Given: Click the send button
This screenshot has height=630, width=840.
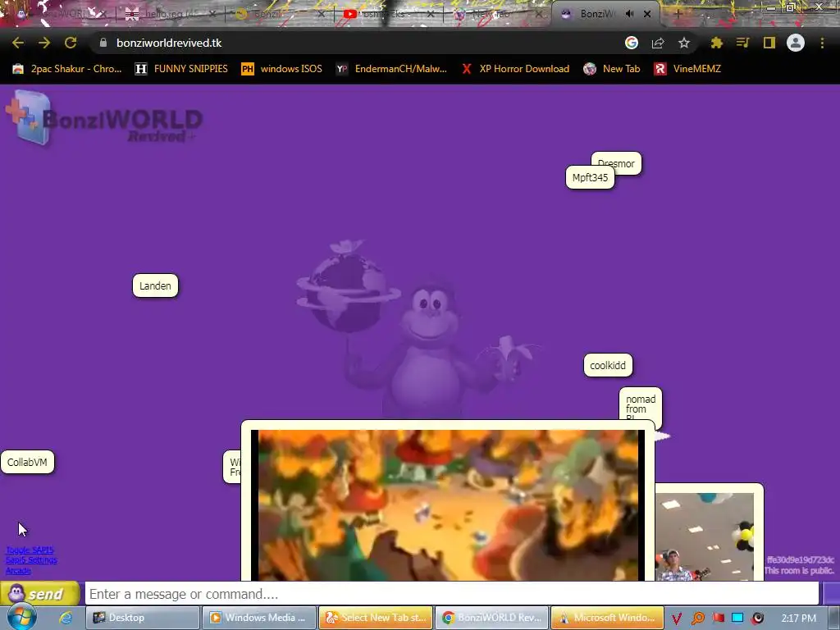Looking at the screenshot, I should point(39,594).
